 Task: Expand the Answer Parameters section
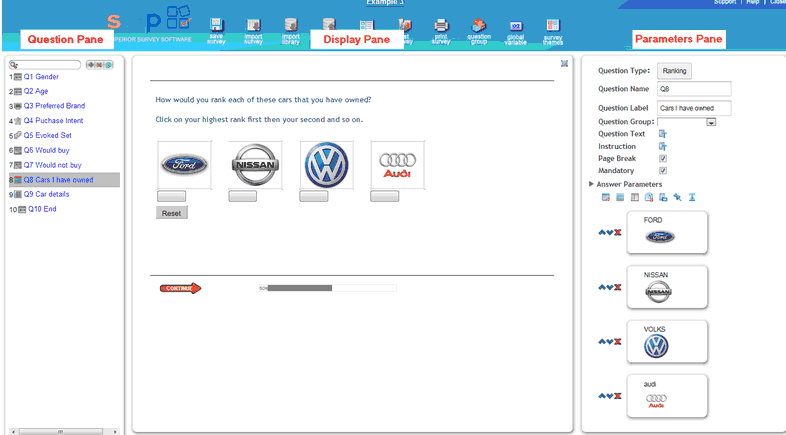click(x=592, y=184)
